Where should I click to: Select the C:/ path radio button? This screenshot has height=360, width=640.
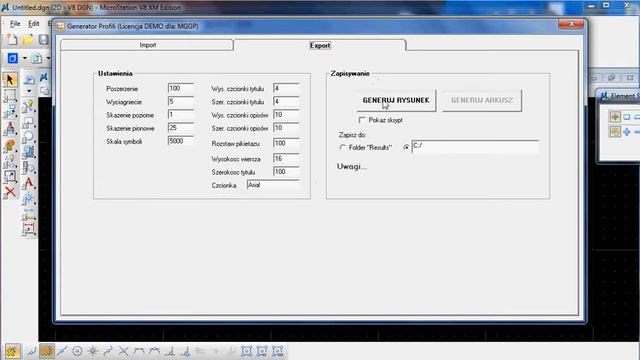[x=406, y=147]
